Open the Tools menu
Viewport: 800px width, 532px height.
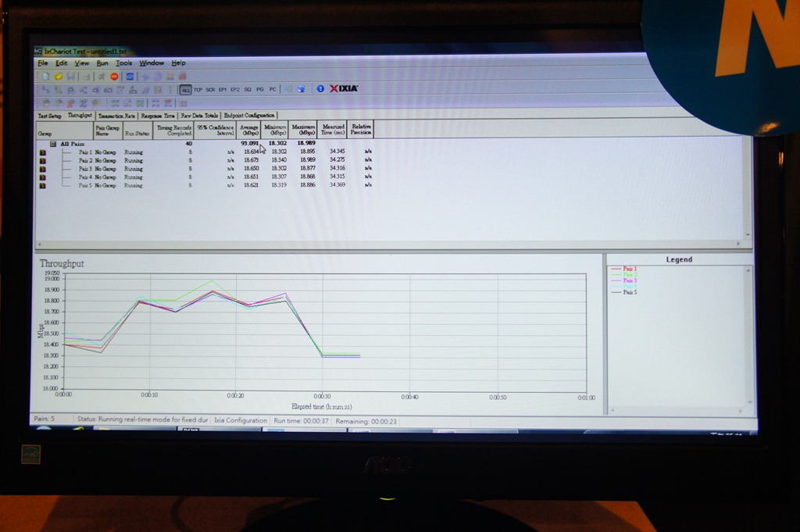pyautogui.click(x=123, y=63)
